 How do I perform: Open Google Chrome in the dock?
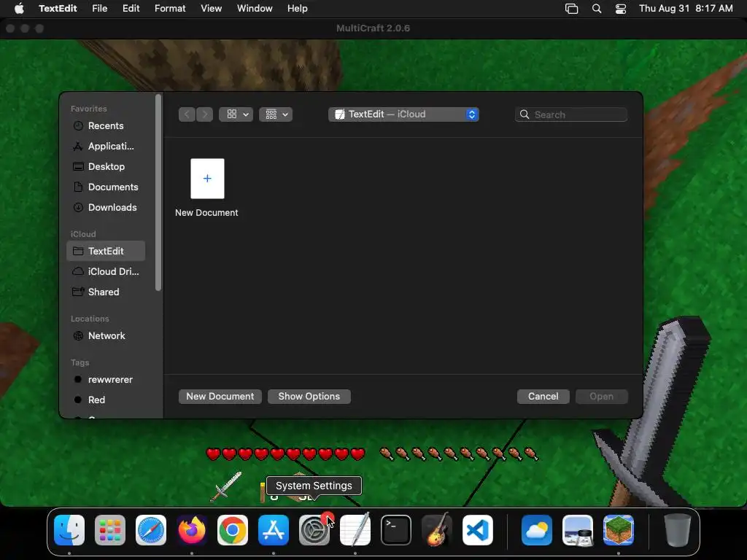coord(233,530)
